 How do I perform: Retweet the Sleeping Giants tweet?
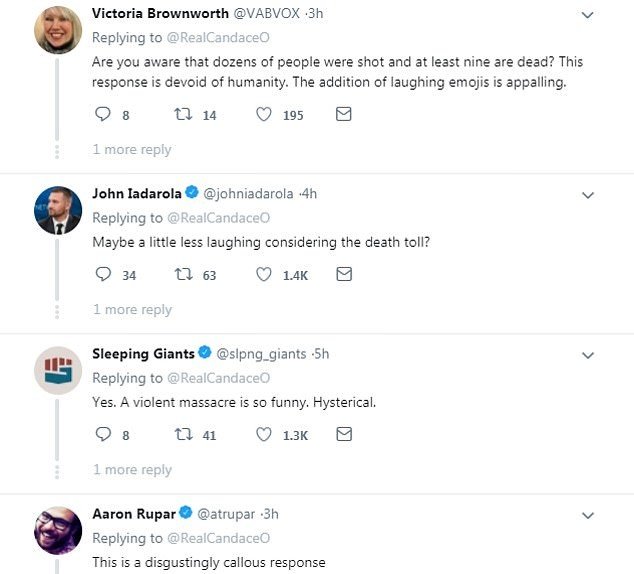pyautogui.click(x=182, y=435)
